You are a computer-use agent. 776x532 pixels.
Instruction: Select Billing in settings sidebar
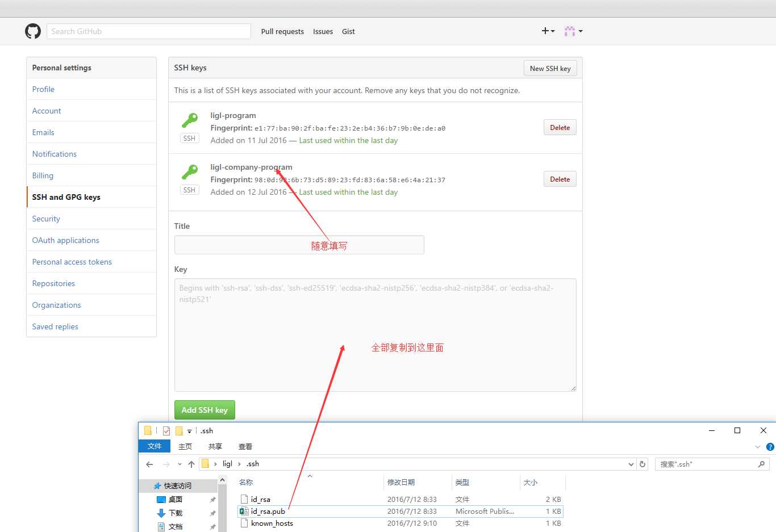[91, 175]
